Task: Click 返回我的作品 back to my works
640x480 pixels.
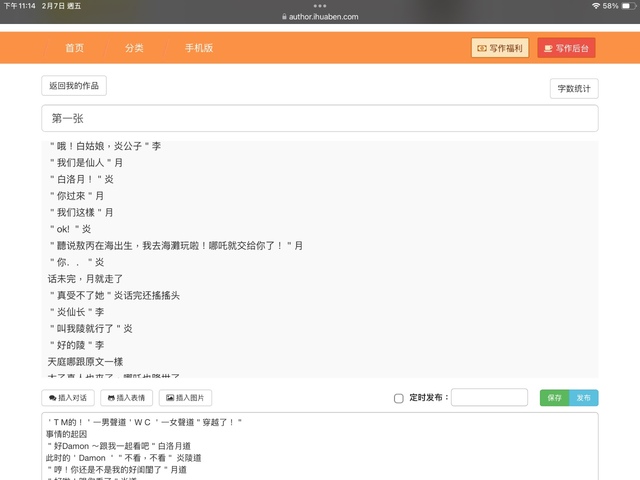Action: 74,86
